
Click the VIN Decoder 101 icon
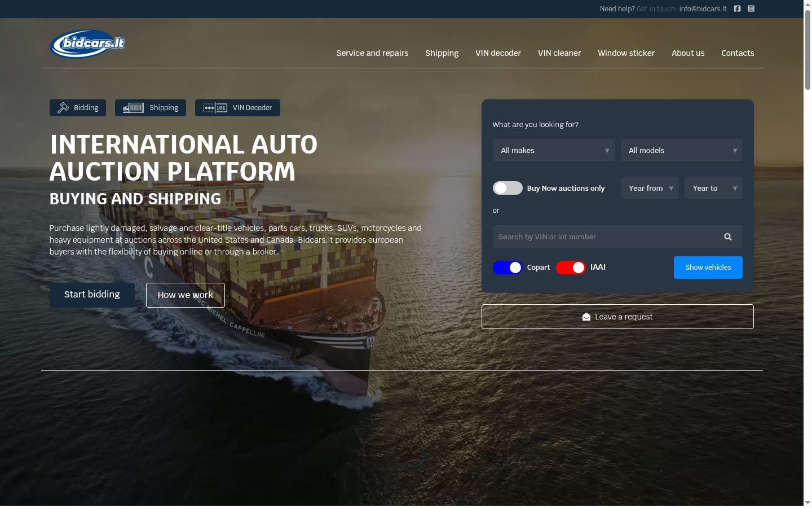pyautogui.click(x=215, y=108)
